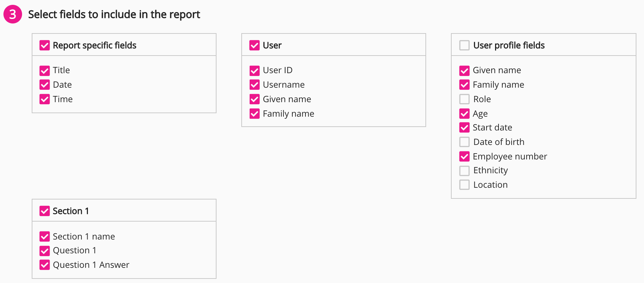Disable Given name under the User group
This screenshot has width=644, height=283.
[x=254, y=99]
